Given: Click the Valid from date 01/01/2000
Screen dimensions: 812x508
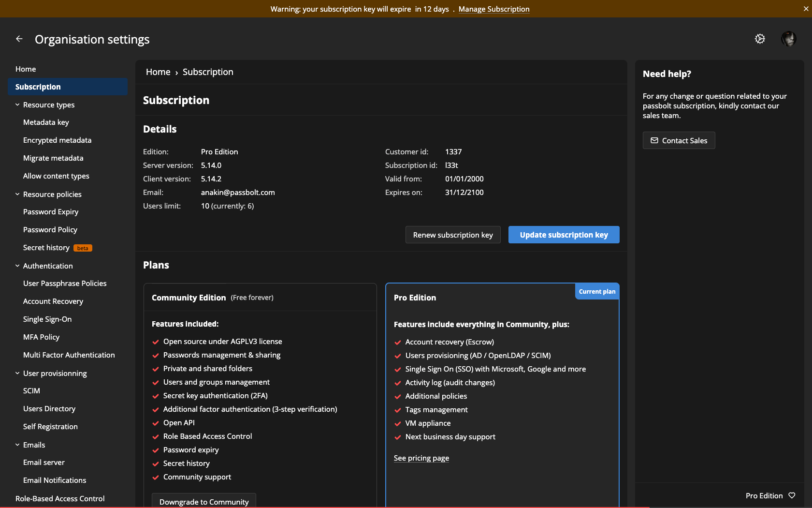Looking at the screenshot, I should 464,179.
